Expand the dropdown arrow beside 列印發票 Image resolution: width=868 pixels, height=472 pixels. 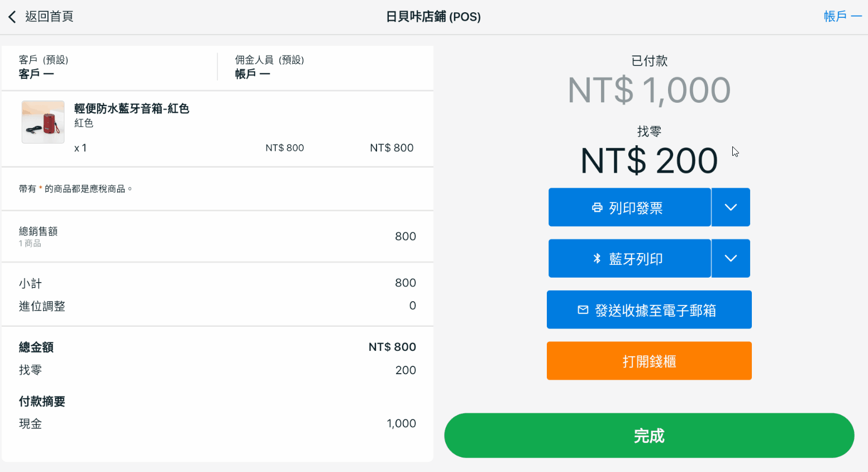[731, 208]
